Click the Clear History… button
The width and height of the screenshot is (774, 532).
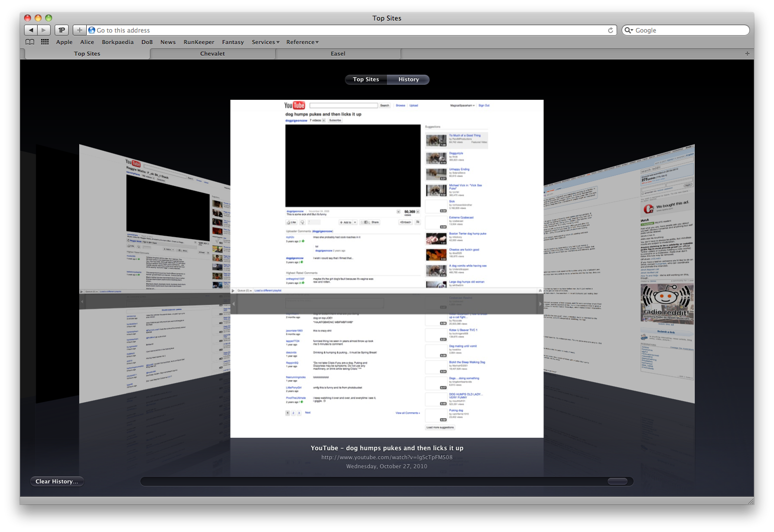[57, 481]
